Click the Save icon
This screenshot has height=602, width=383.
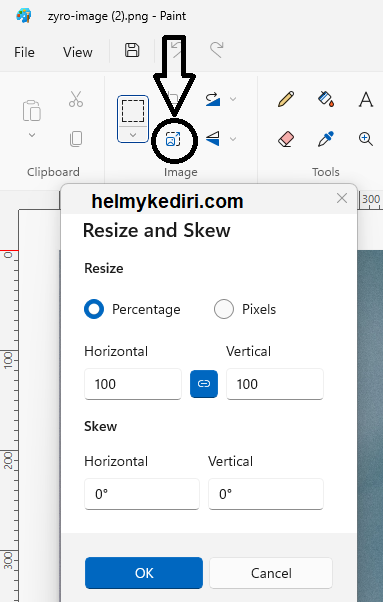click(132, 50)
